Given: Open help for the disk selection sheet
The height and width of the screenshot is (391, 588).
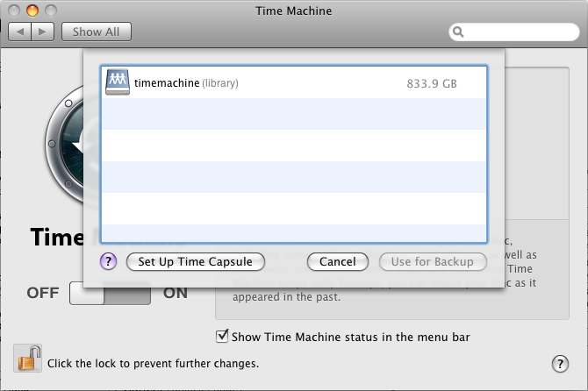Looking at the screenshot, I should pyautogui.click(x=108, y=261).
